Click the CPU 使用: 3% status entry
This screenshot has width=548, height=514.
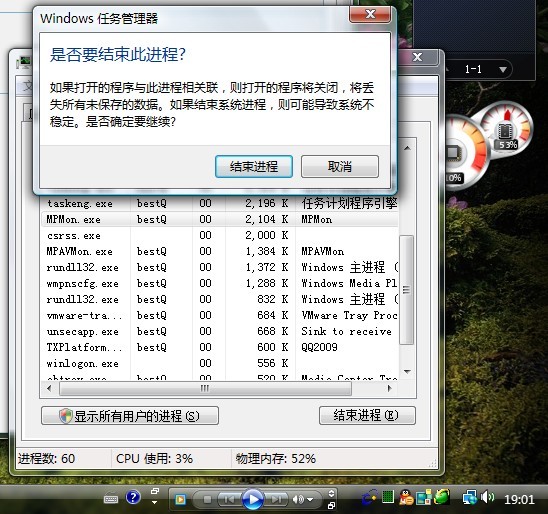[154, 458]
